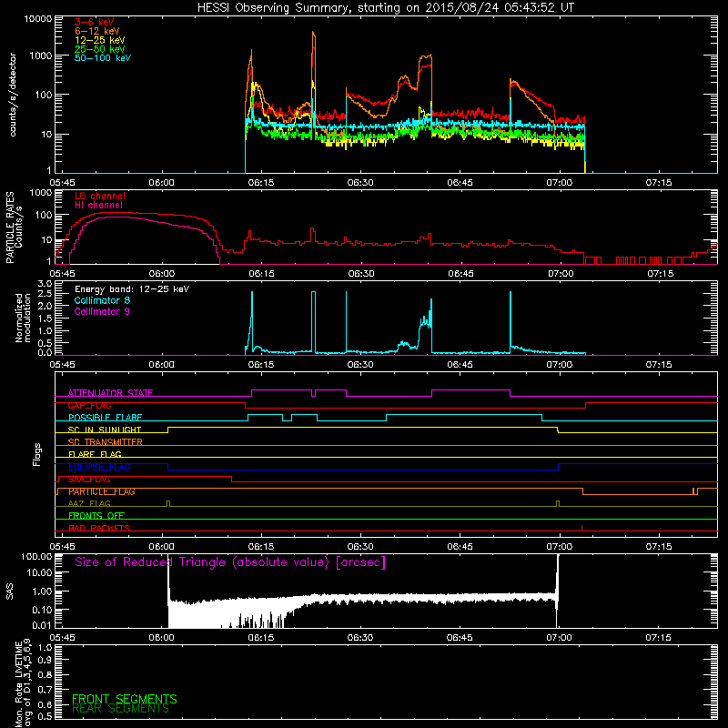
Task: Click the '06:45' time tick under modulation plot
Action: [x=460, y=365]
